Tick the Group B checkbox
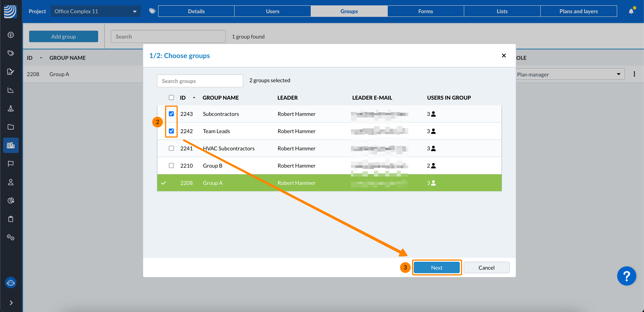 pos(171,166)
